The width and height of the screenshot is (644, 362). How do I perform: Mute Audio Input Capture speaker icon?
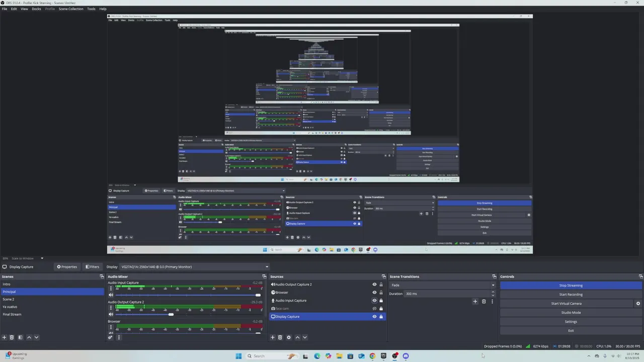coord(111,295)
